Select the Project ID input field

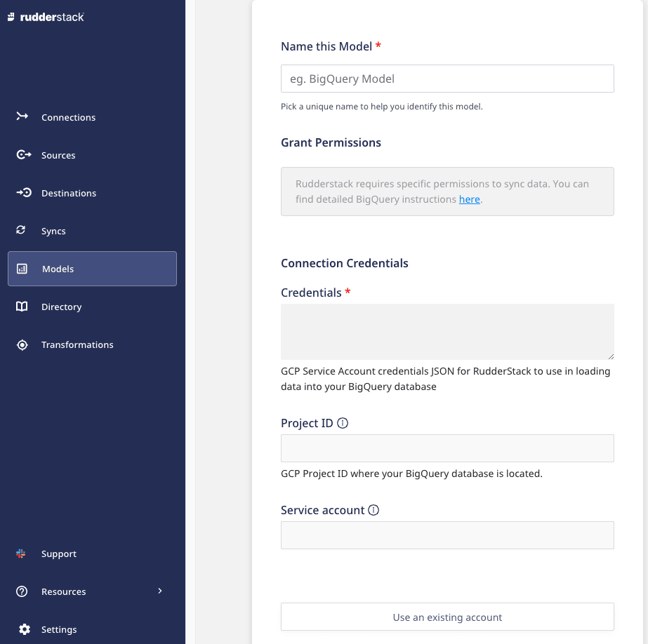tap(447, 448)
